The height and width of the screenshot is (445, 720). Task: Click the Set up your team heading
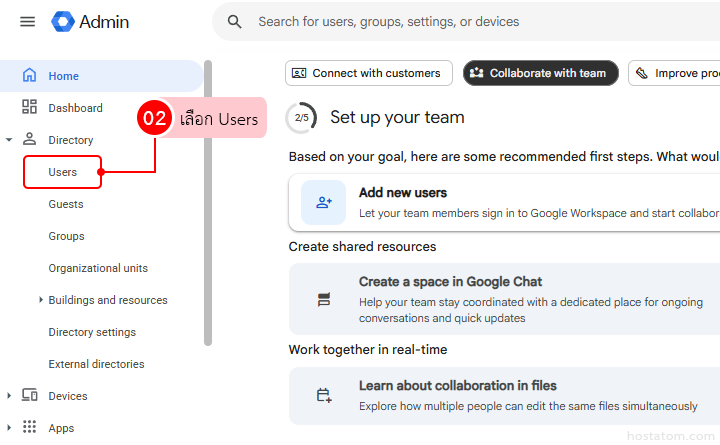point(397,117)
